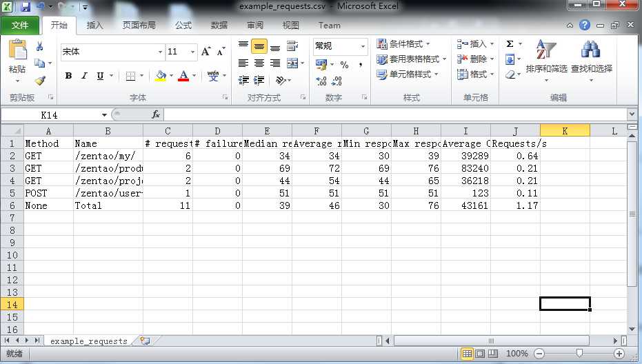
Task: Switch to Page Layout view button
Action: click(480, 354)
